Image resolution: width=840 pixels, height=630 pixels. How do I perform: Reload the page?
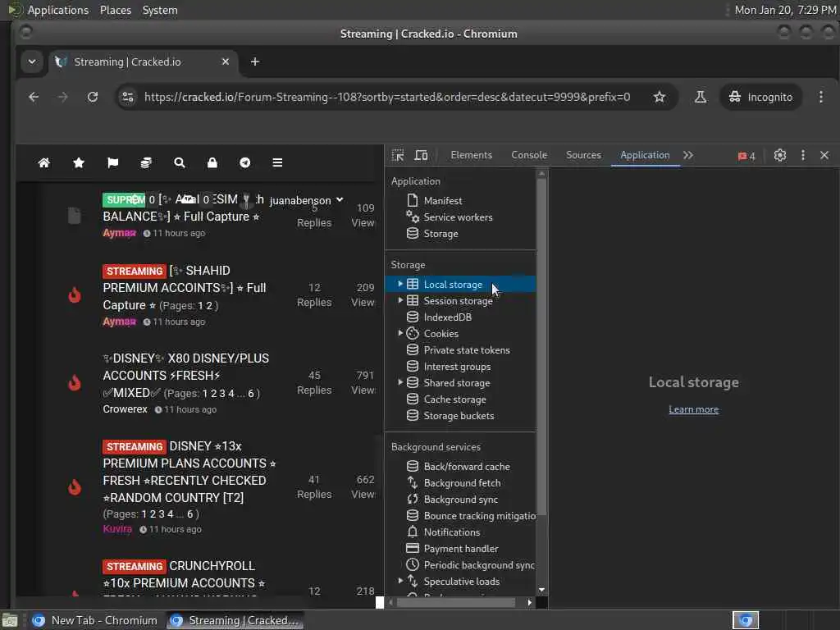click(93, 97)
